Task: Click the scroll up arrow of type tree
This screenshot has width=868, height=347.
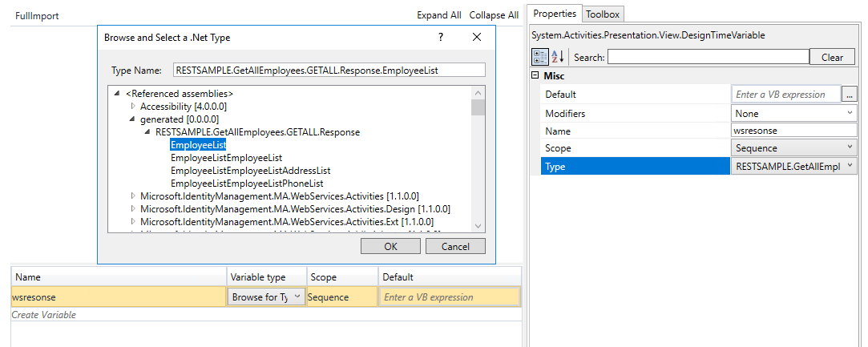Action: pos(478,93)
